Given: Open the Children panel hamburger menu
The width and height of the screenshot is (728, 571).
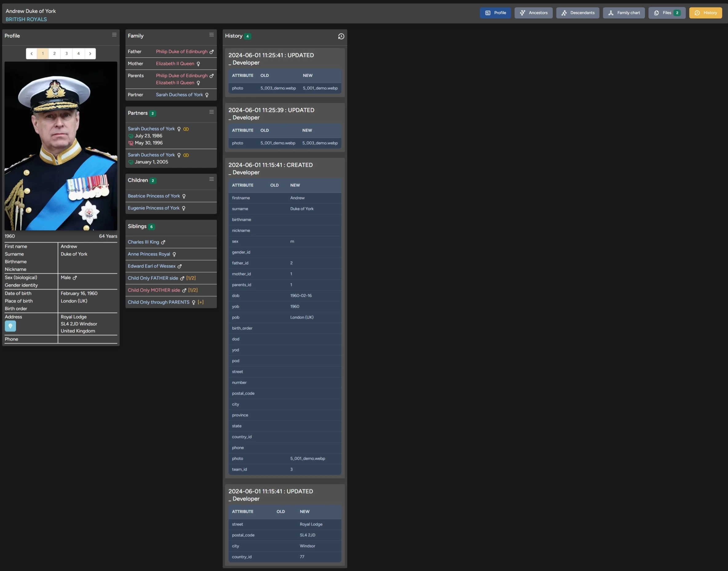Looking at the screenshot, I should pos(211,179).
